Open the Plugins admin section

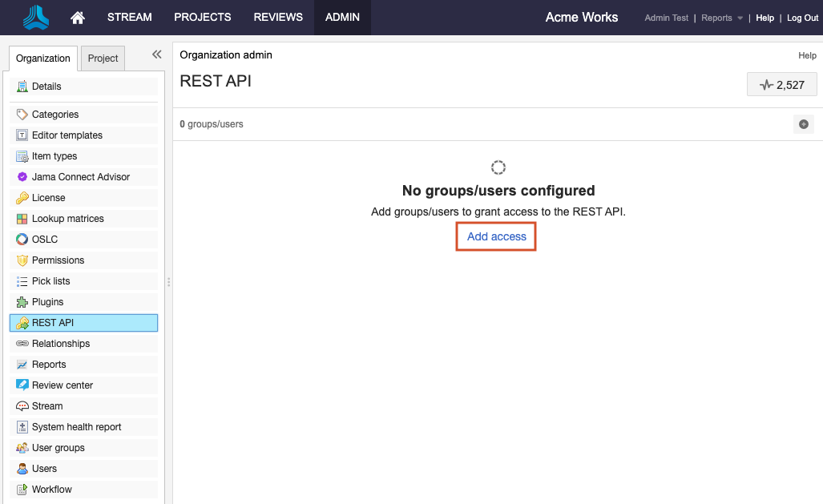(x=47, y=302)
